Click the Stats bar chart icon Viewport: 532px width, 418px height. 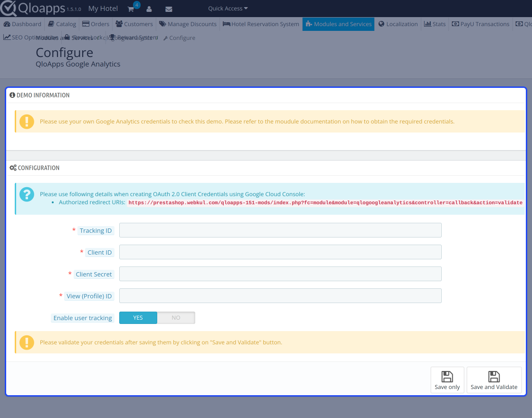[427, 24]
